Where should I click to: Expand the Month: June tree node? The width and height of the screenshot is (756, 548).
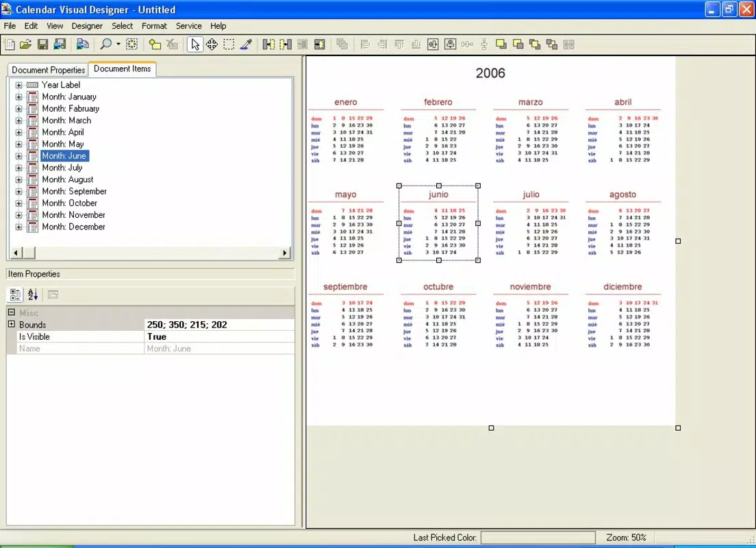18,155
